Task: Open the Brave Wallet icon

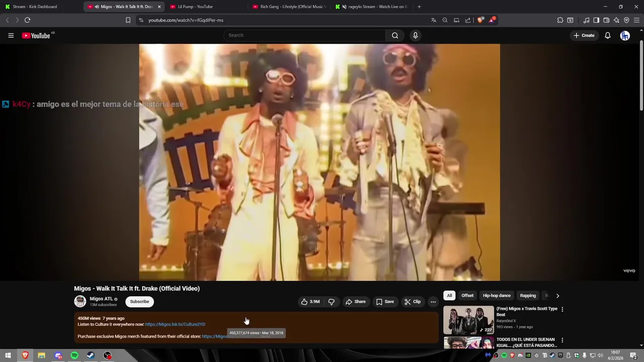Action: click(x=606, y=20)
